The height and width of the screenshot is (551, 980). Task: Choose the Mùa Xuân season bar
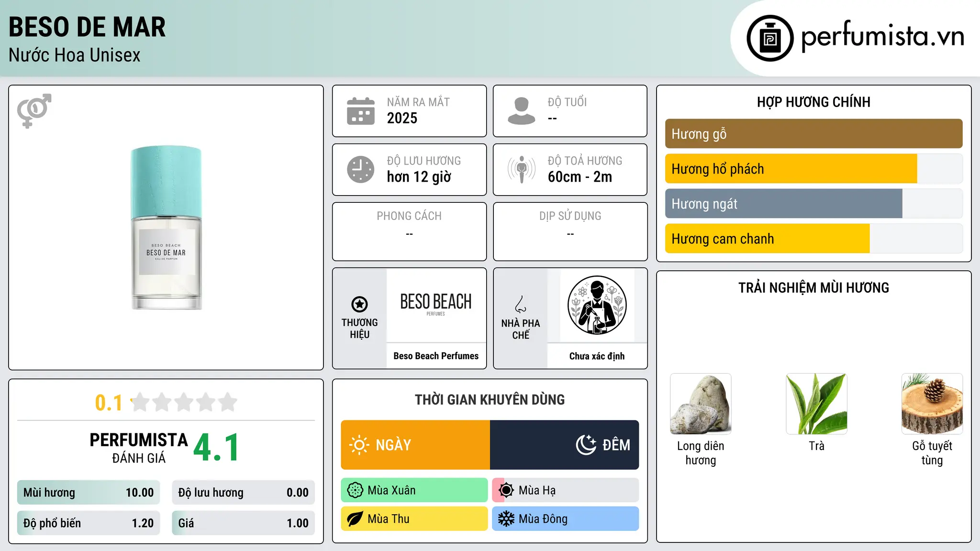click(x=414, y=490)
